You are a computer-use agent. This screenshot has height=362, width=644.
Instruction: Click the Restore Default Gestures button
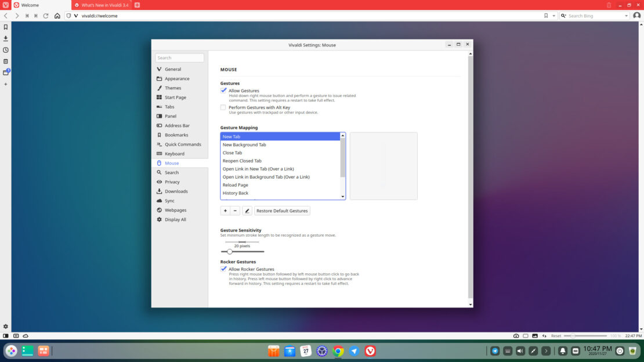click(x=282, y=211)
